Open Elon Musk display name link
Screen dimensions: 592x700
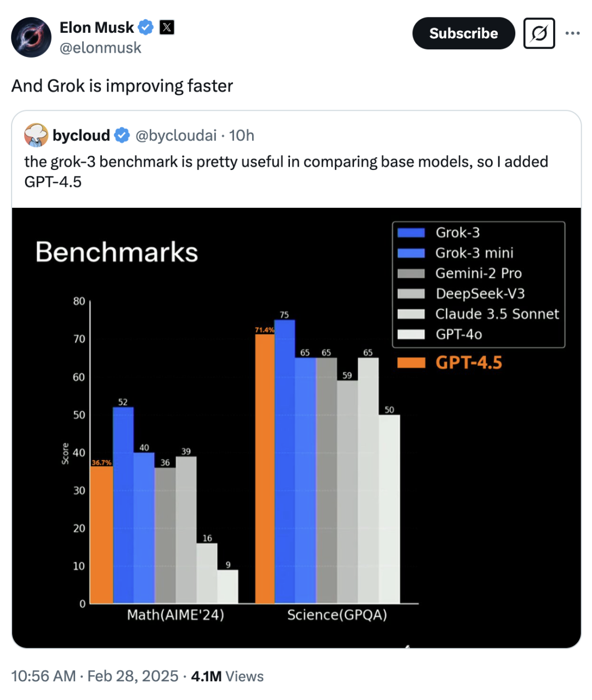(96, 27)
